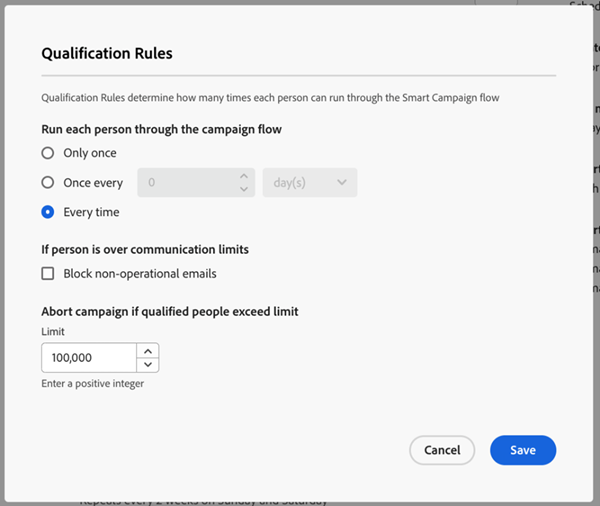Click the Once every number field

pyautogui.click(x=188, y=183)
